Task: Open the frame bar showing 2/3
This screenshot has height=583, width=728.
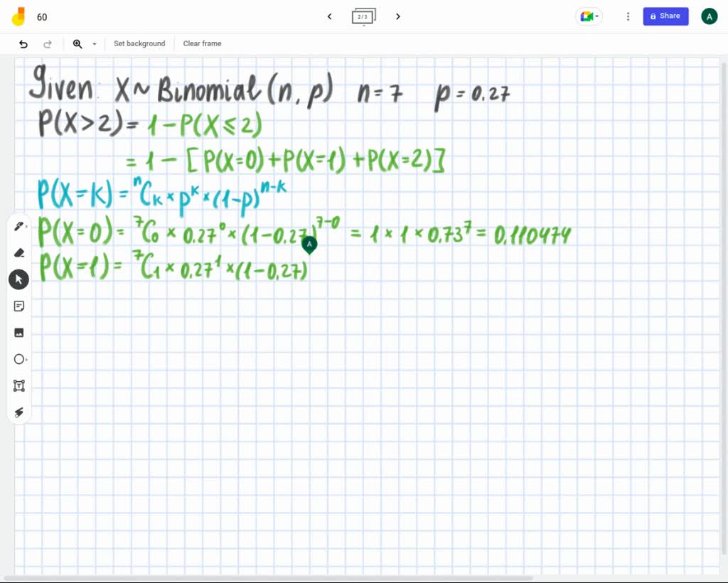Action: click(363, 16)
